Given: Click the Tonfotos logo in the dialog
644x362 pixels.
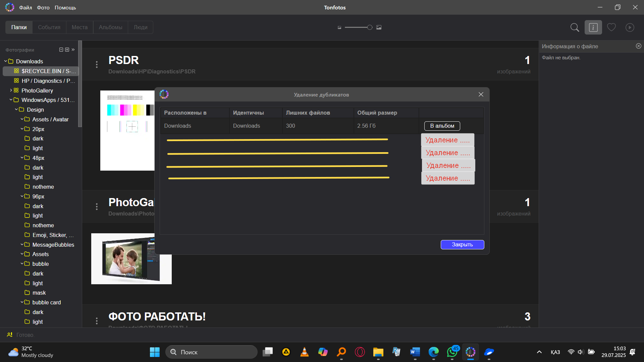Looking at the screenshot, I should pos(164,94).
